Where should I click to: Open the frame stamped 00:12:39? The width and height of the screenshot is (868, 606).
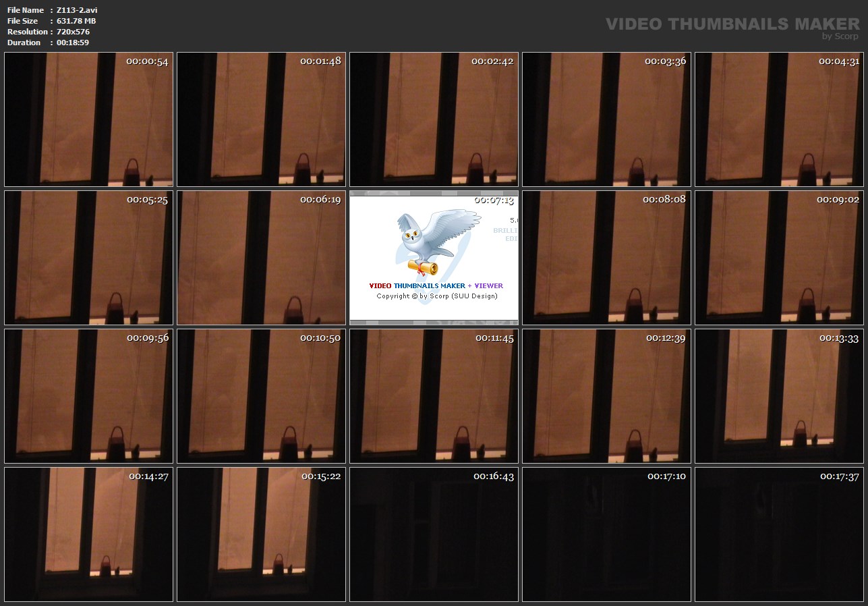606,396
